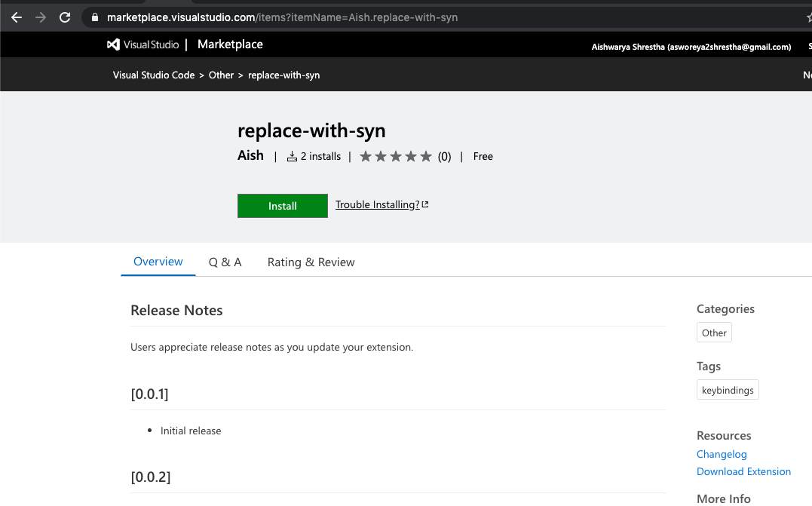Click the first rating star

click(x=366, y=156)
